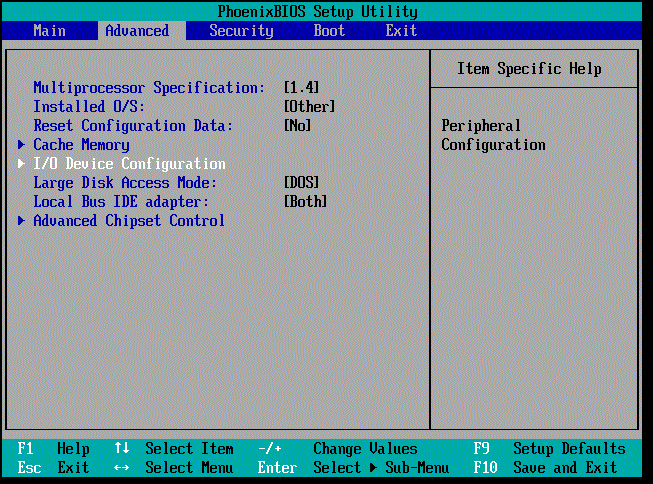The height and width of the screenshot is (484, 653).
Task: Select the Large Disk Access Mode label
Action: tap(125, 183)
